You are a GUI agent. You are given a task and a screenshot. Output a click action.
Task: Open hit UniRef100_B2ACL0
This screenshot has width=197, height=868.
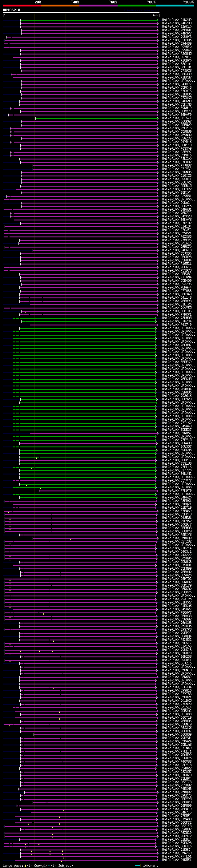[177, 26]
